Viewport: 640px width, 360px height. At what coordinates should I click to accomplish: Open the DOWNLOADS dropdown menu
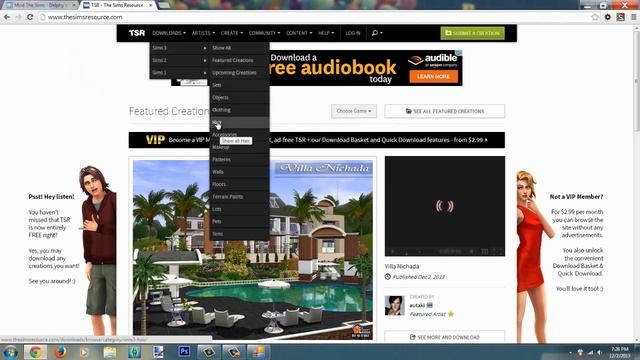pos(169,33)
